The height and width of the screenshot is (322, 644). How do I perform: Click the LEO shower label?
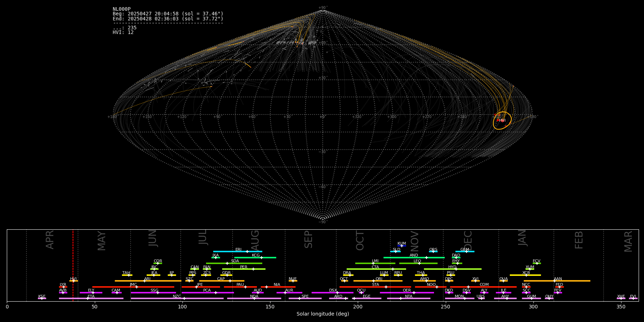pos(418,261)
